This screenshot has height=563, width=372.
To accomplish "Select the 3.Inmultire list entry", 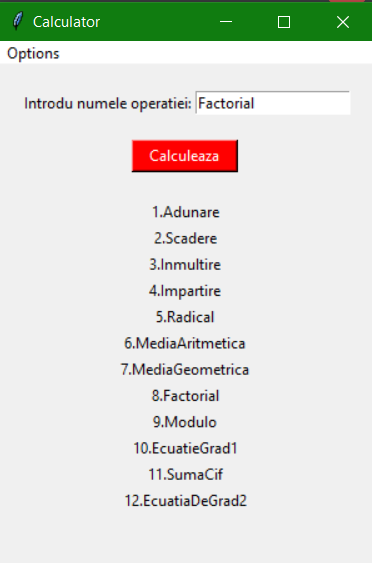I will click(x=185, y=265).
